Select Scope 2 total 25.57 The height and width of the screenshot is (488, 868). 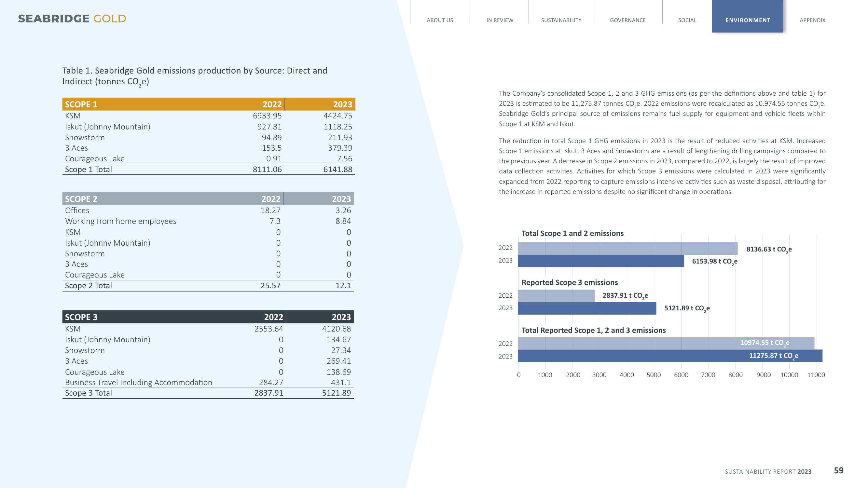pyautogui.click(x=270, y=286)
